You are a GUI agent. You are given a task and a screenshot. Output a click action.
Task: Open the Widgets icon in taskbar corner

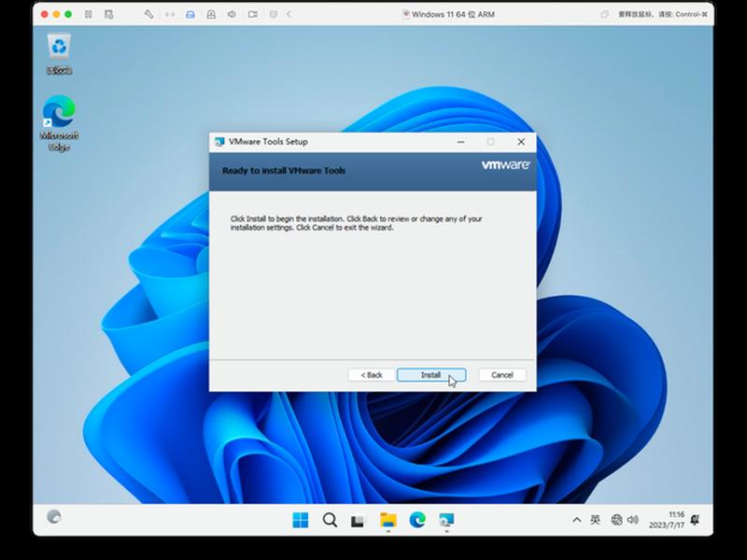click(54, 517)
